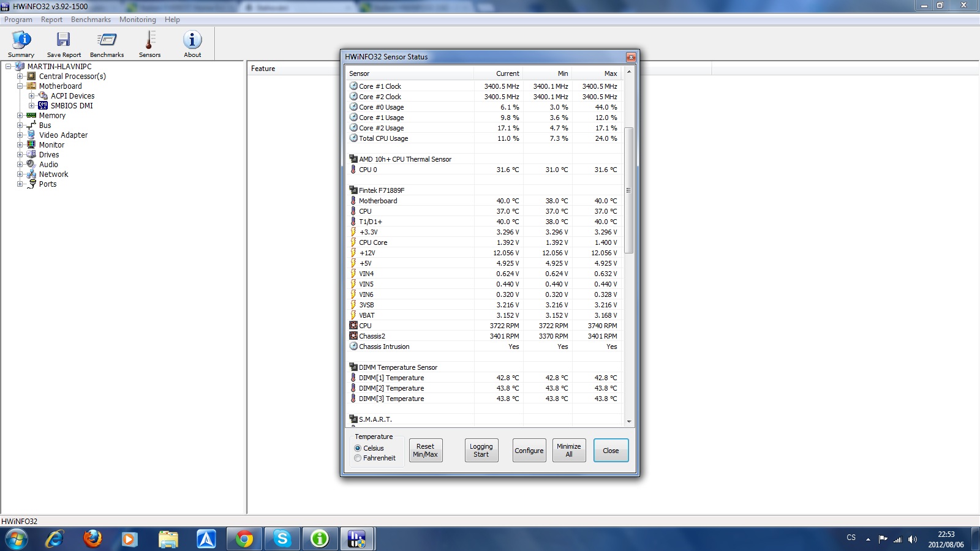Select the CPU Core voltage row
Viewport: 980px width, 551px height.
(x=484, y=242)
